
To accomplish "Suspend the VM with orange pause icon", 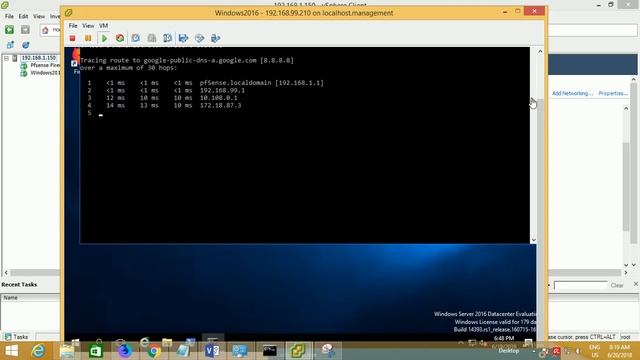I will 88,38.
